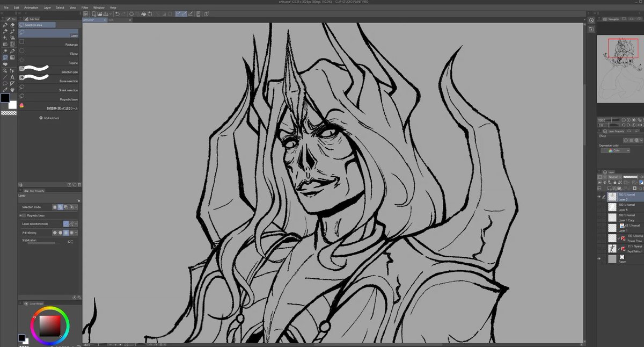The height and width of the screenshot is (347, 644).
Task: Show Layer 6 via its visibility box
Action: coord(599,207)
